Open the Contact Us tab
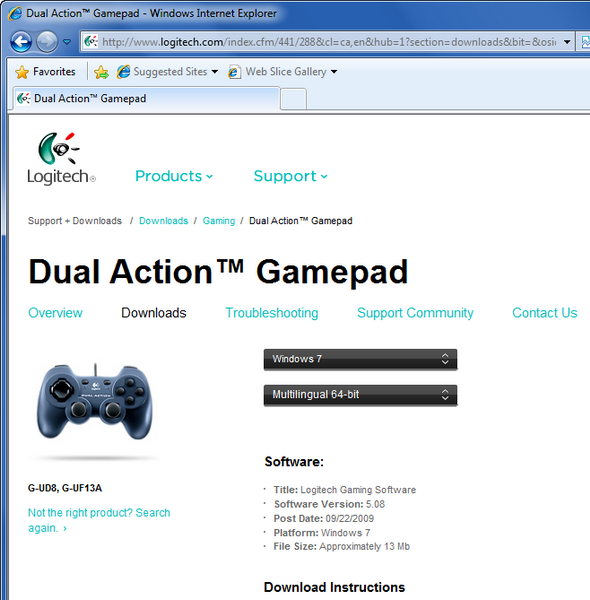This screenshot has width=590, height=600. [x=544, y=313]
